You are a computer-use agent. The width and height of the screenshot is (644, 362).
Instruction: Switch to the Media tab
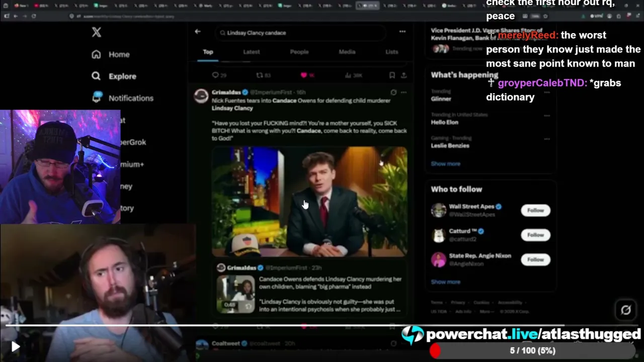347,52
